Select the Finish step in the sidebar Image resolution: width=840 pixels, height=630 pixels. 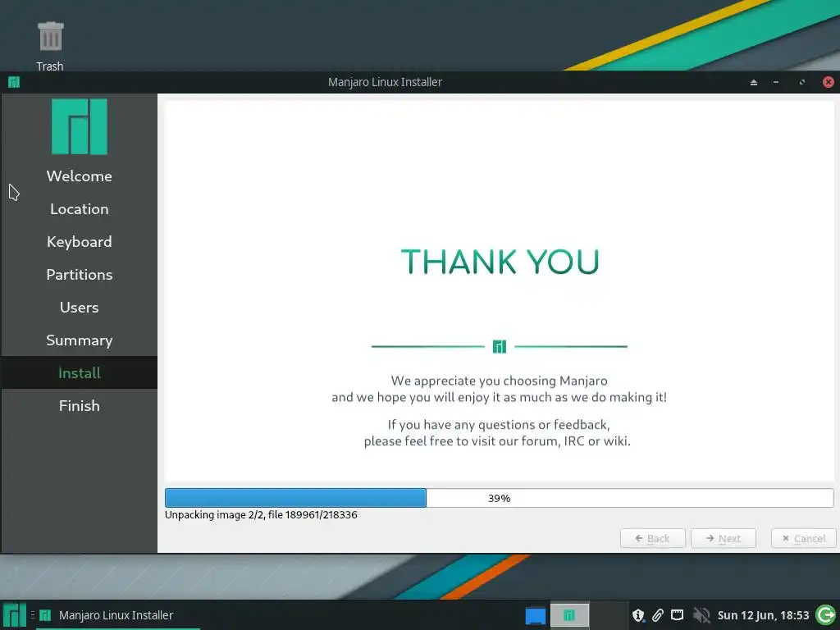[80, 405]
